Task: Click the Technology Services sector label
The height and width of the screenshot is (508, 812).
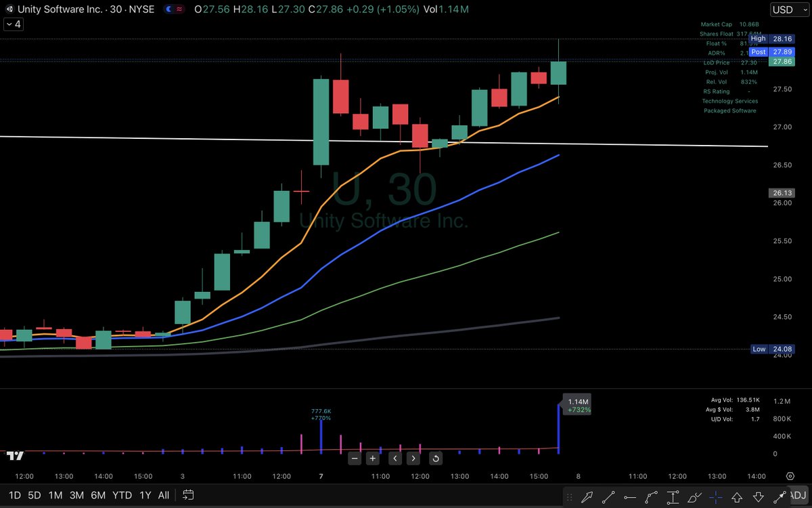Action: tap(729, 101)
